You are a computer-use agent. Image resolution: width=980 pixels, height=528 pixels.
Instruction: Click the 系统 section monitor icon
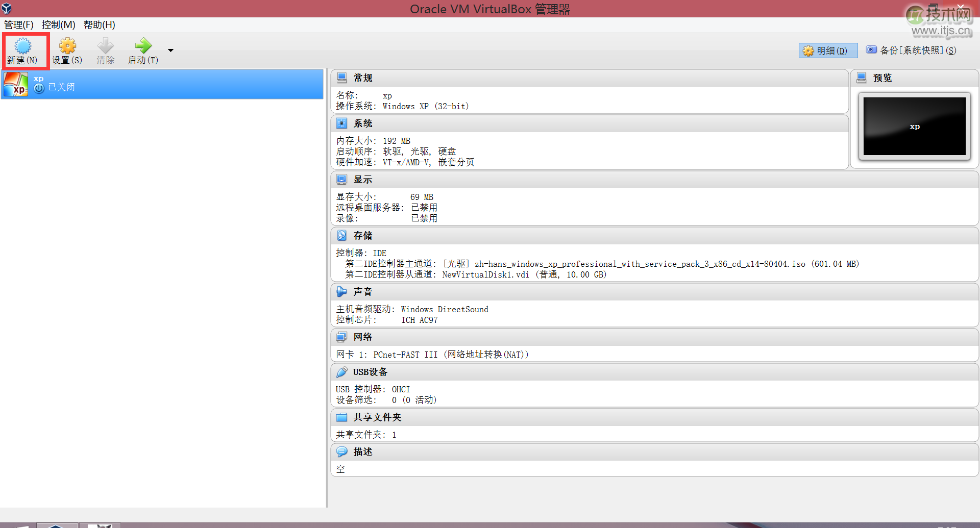342,123
